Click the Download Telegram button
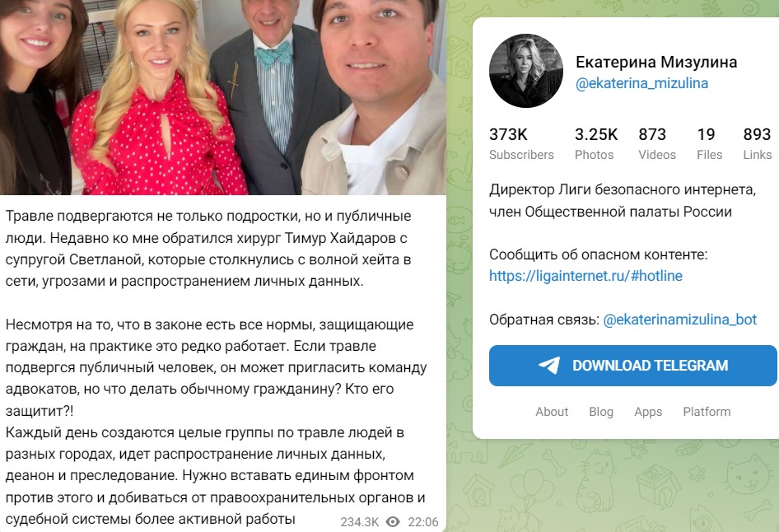 [x=633, y=366]
